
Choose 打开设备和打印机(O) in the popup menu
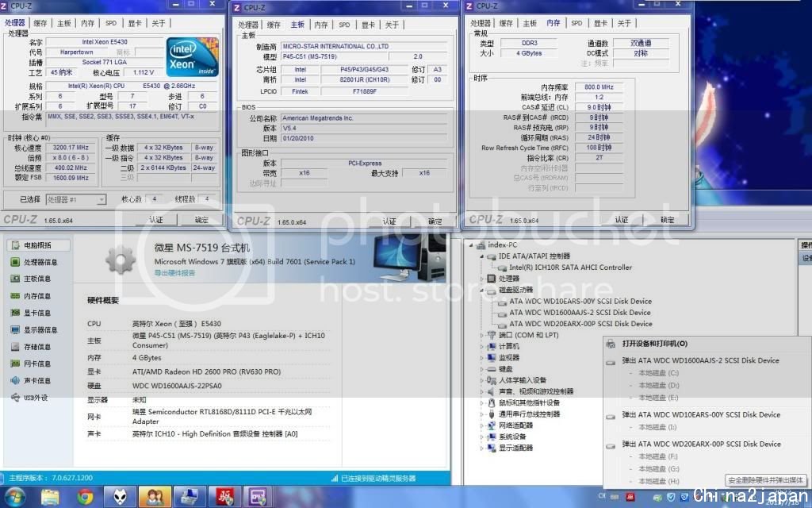[654, 344]
